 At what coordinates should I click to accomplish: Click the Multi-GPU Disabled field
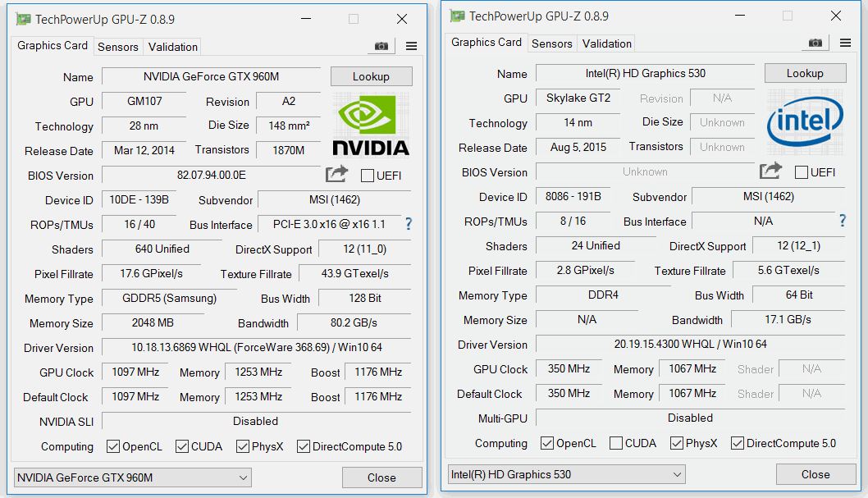[x=690, y=418]
